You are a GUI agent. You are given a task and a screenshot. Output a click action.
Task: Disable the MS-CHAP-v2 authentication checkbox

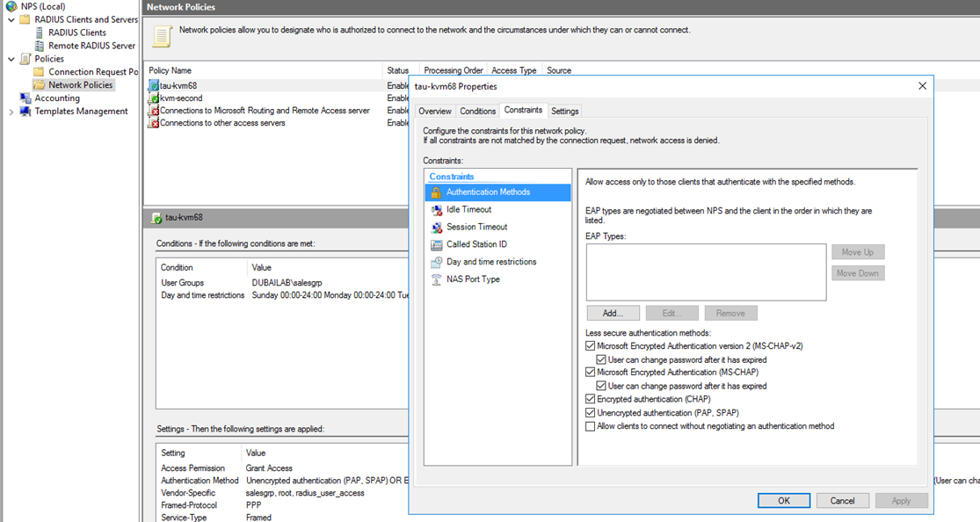591,346
